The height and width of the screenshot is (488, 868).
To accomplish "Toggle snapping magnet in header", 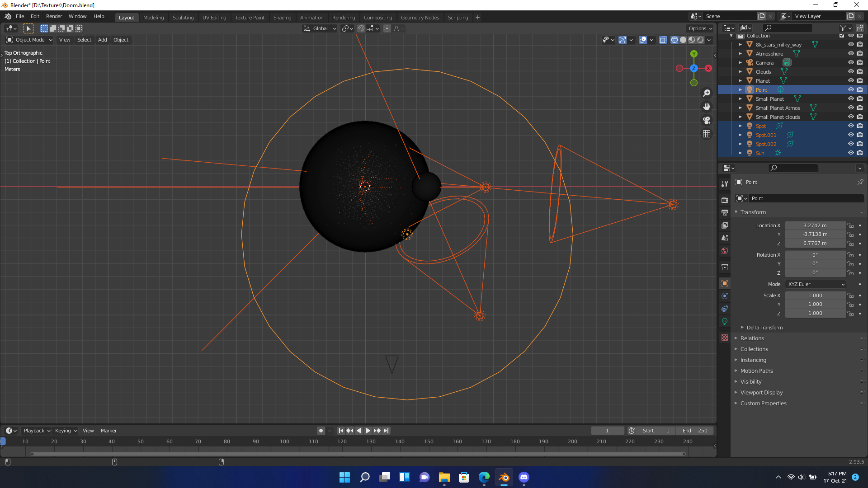I will (x=361, y=28).
